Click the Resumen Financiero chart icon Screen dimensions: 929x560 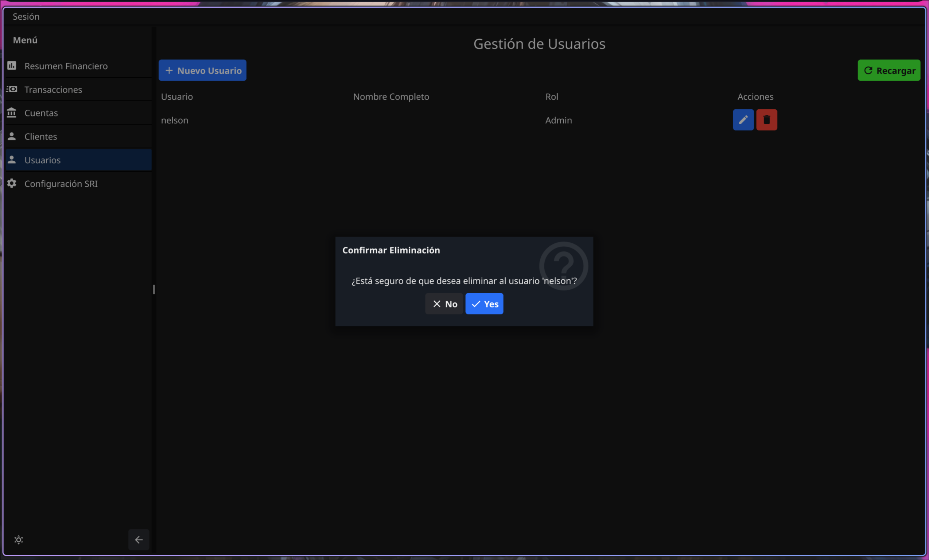point(12,66)
